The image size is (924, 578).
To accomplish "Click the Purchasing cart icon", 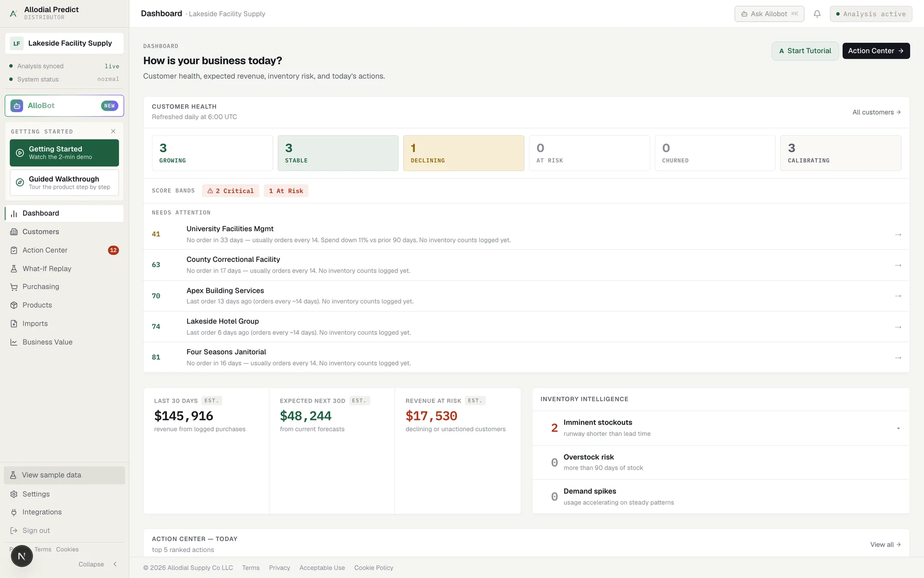I will click(14, 287).
